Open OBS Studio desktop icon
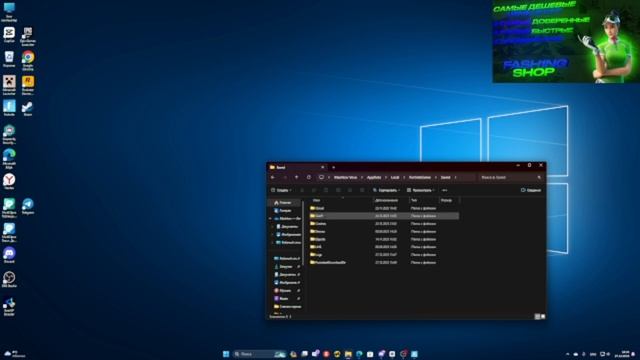 pos(9,280)
